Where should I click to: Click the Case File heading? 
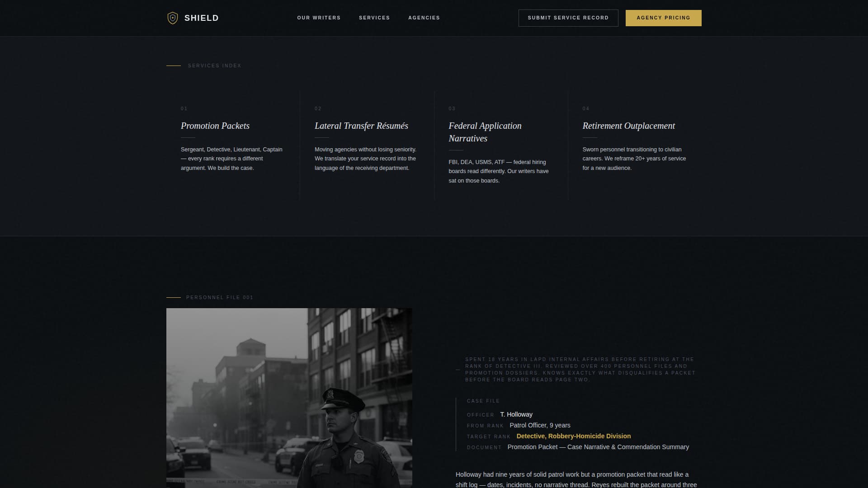coord(483,401)
